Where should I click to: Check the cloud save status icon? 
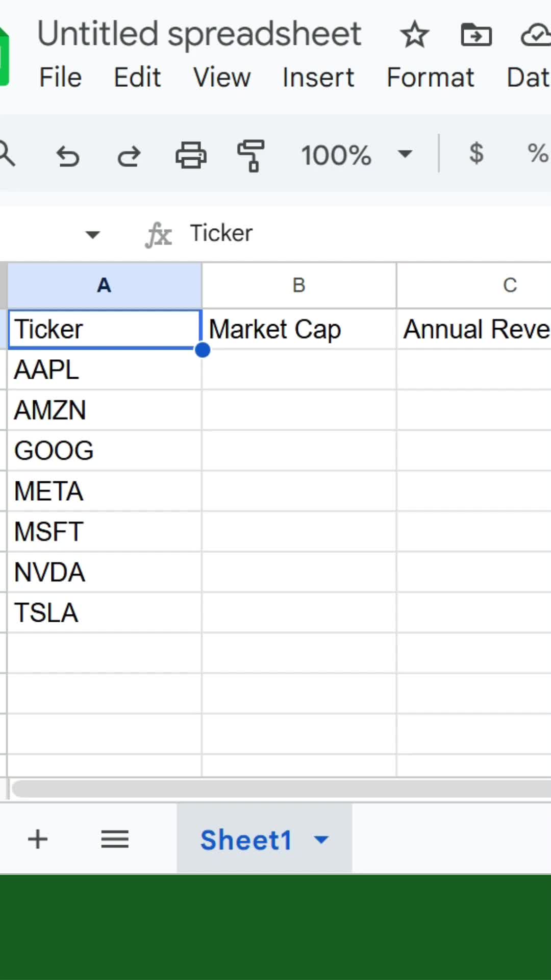536,35
